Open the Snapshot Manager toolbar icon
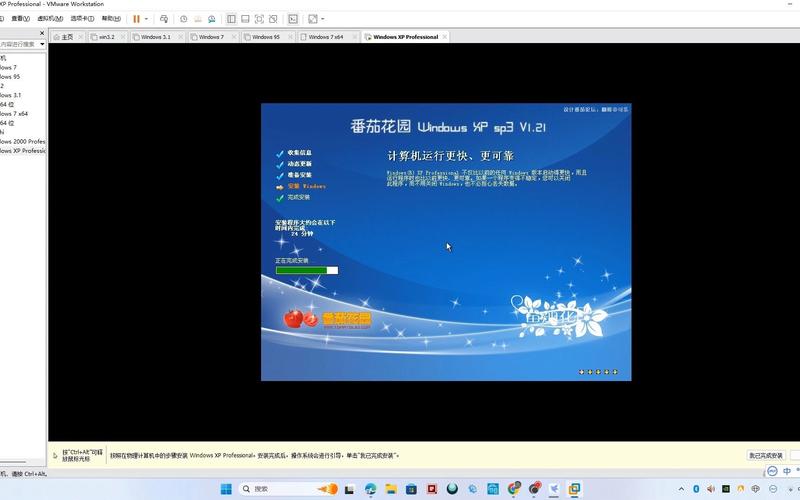The width and height of the screenshot is (800, 500). click(212, 19)
